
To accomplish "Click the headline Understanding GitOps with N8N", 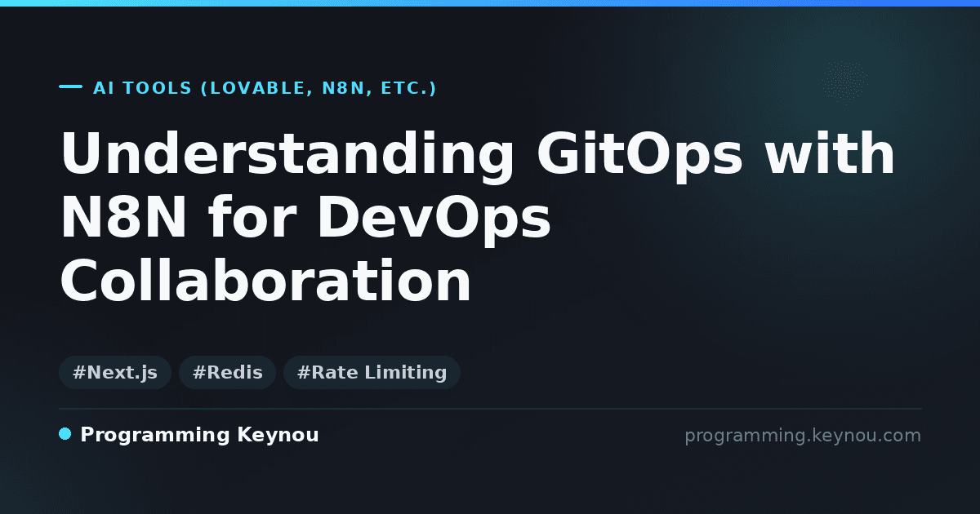I will tap(478, 218).
